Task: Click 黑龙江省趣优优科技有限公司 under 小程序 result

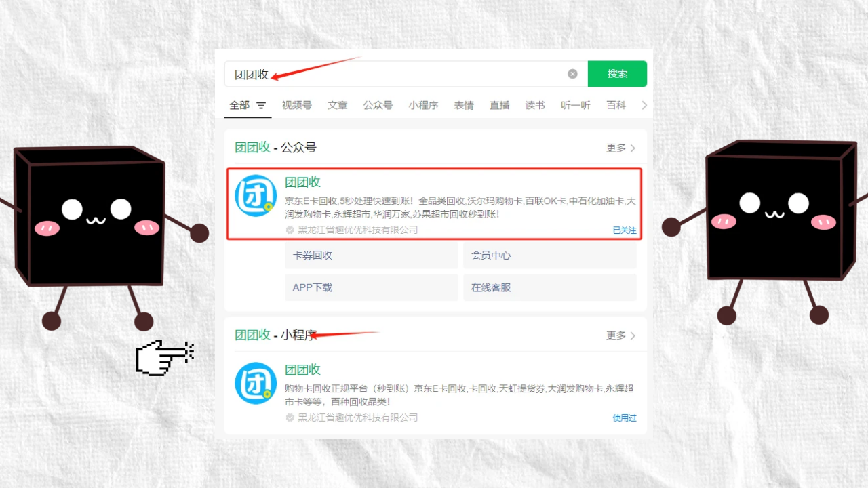Action: pos(358,418)
